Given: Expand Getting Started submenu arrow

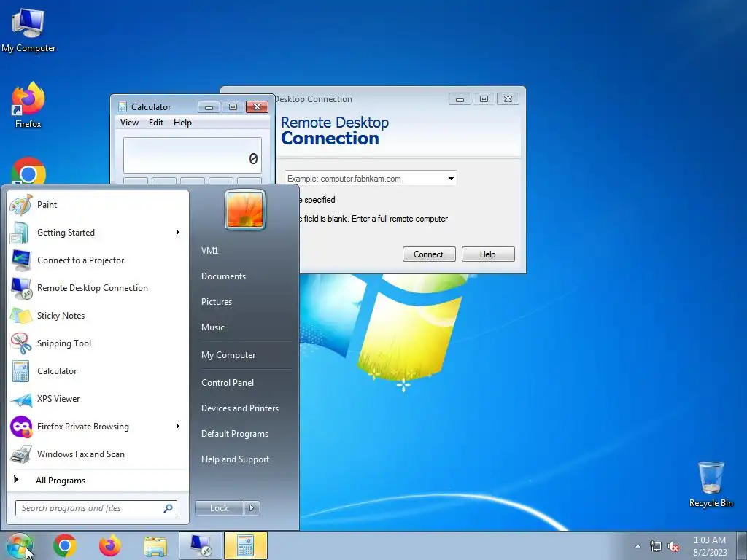Looking at the screenshot, I should coord(178,233).
